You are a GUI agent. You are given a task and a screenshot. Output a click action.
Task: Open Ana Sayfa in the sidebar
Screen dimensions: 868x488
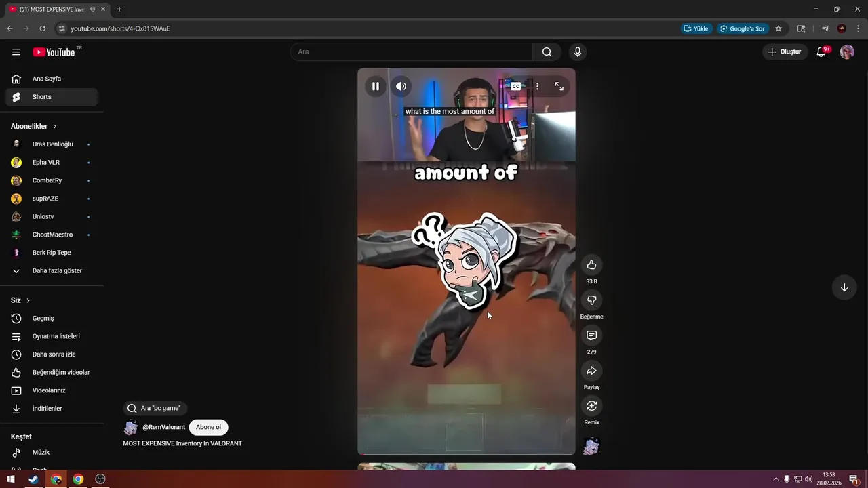pos(52,79)
